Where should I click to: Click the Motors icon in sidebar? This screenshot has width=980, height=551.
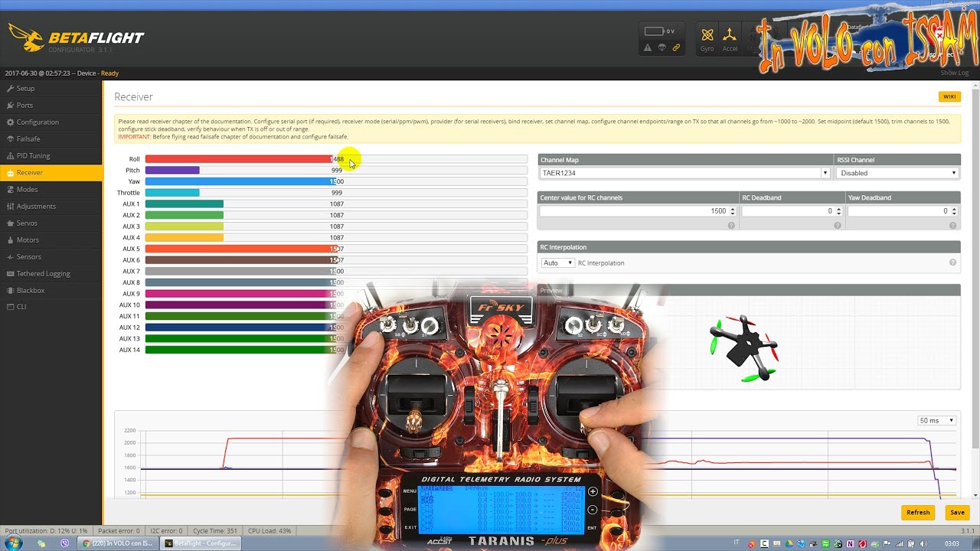point(10,240)
